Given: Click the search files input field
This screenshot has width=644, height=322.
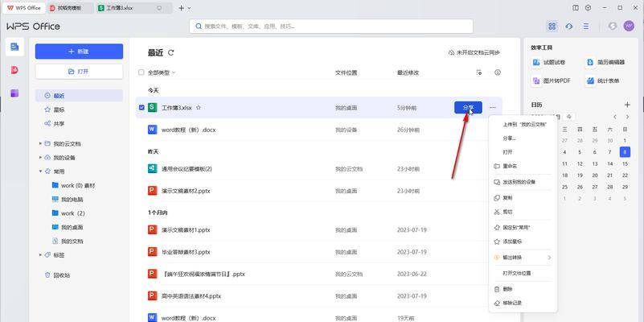Looking at the screenshot, I should coord(331,27).
